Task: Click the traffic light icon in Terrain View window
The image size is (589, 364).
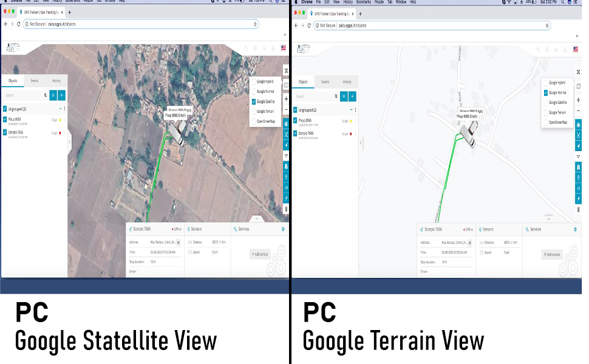Action: [578, 210]
